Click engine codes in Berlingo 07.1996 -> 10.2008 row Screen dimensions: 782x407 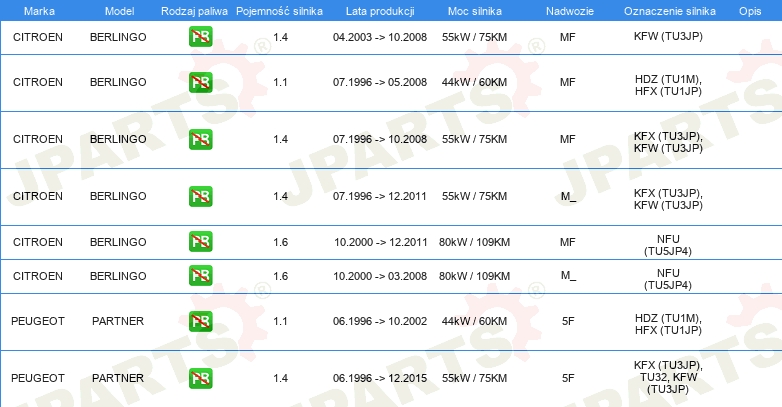[668, 142]
